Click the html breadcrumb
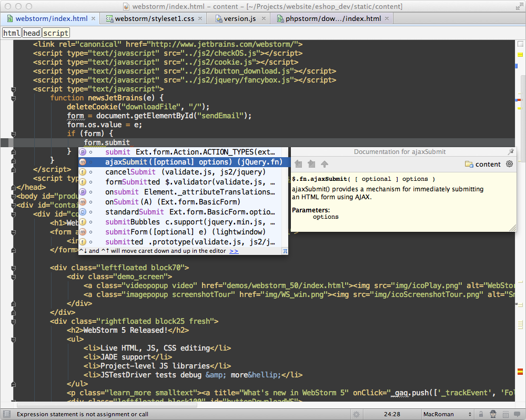 (12, 33)
